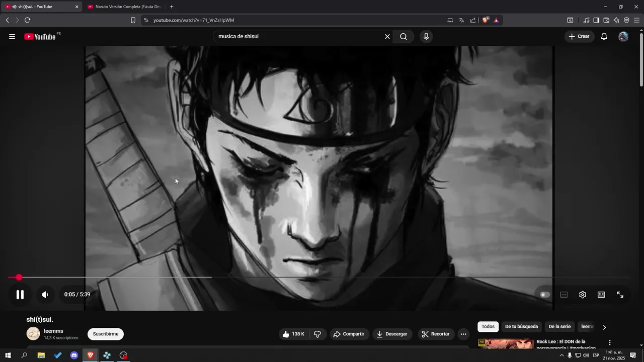
Task: Go back in browser history
Action: [x=7, y=20]
